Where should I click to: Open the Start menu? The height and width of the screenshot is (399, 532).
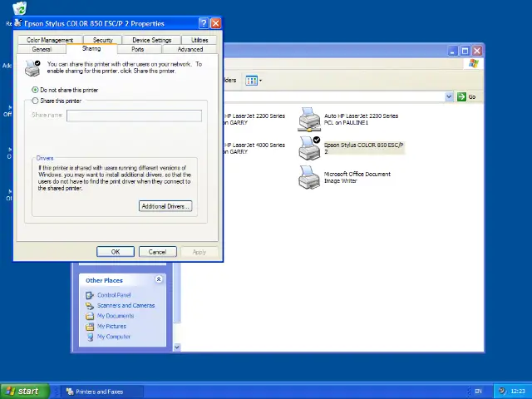24,391
